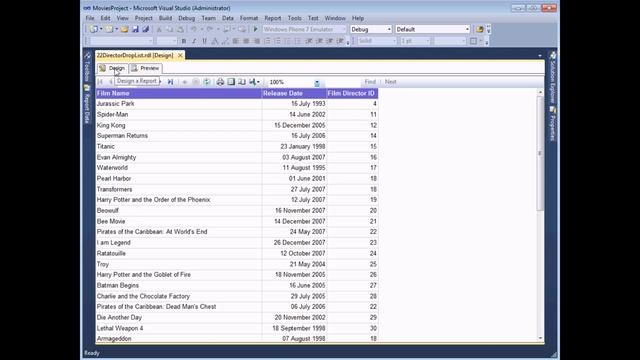Click the scroll up arrow of report
Viewport: 640px width, 360px height.
[x=540, y=92]
